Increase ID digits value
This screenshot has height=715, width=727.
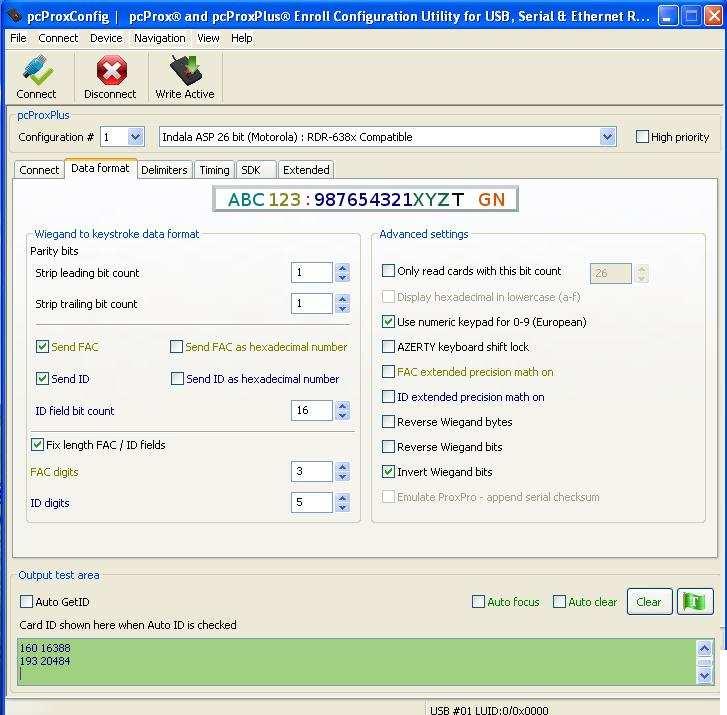pos(343,498)
